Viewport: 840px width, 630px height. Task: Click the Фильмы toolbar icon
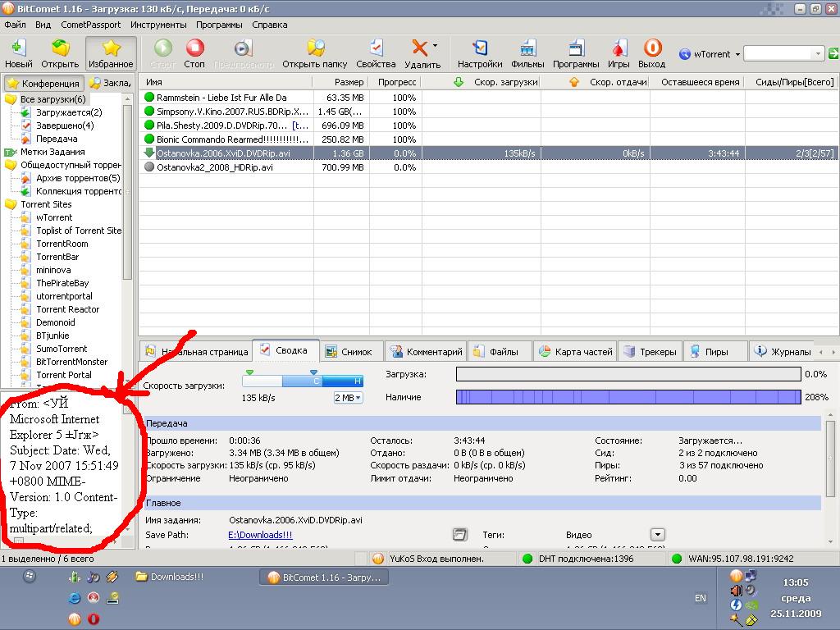coord(527,53)
